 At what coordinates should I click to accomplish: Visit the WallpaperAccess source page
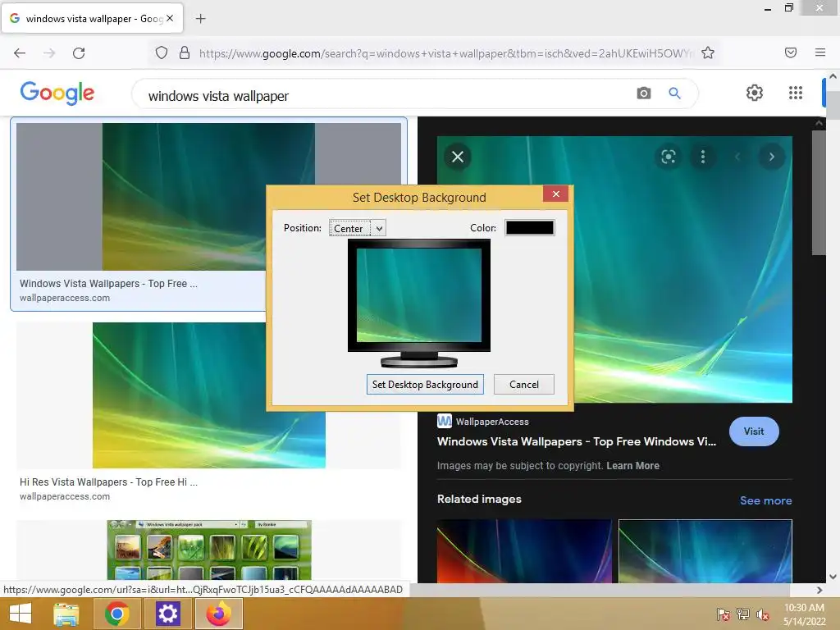[754, 431]
